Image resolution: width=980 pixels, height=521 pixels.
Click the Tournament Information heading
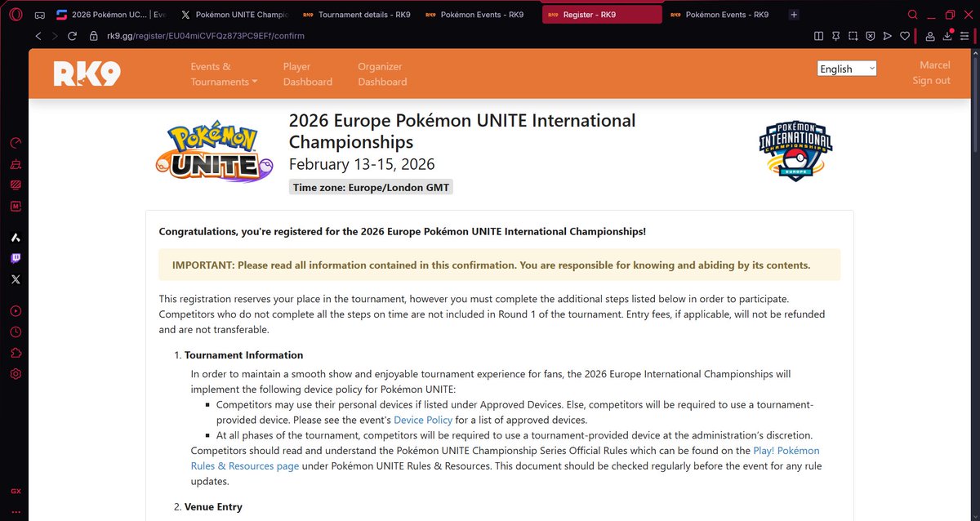tap(243, 355)
